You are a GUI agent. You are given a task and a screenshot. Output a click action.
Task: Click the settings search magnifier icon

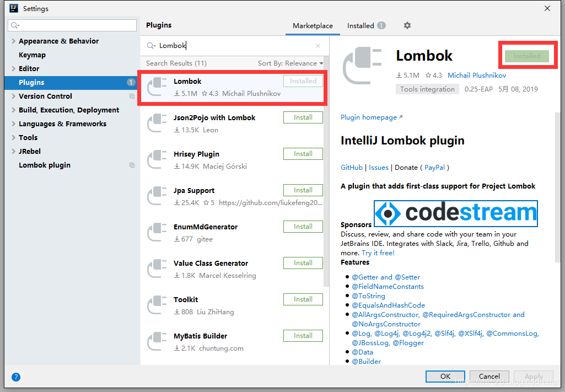coord(15,25)
